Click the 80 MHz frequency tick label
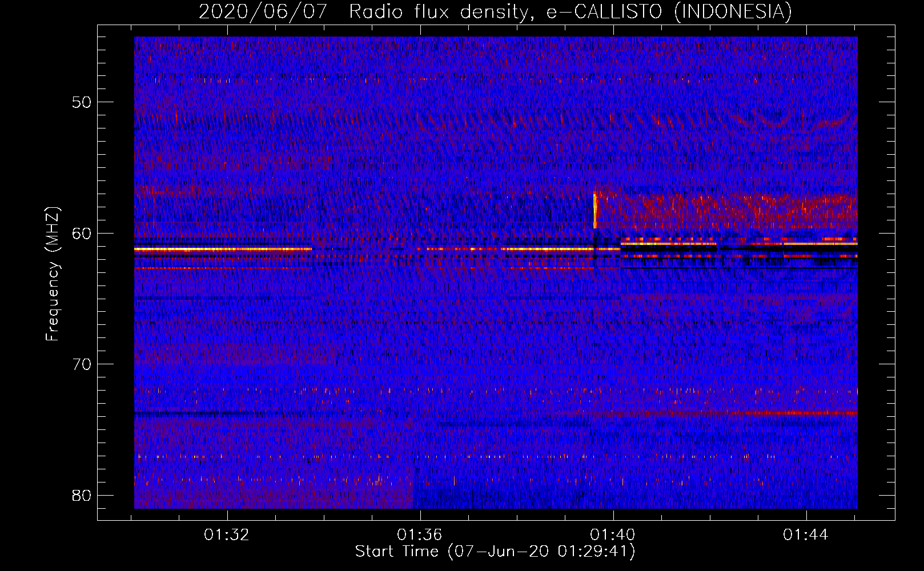The image size is (924, 571). coord(82,495)
